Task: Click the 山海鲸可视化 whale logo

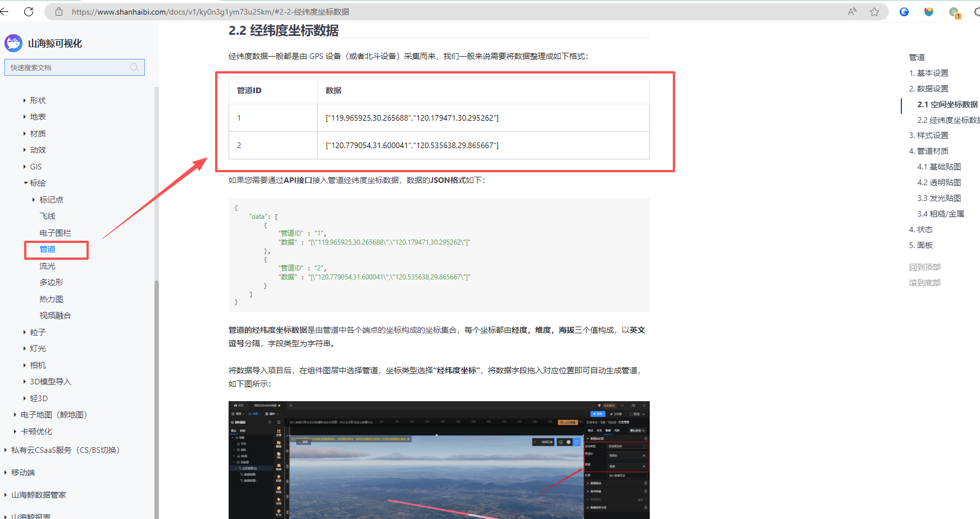Action: (13, 43)
